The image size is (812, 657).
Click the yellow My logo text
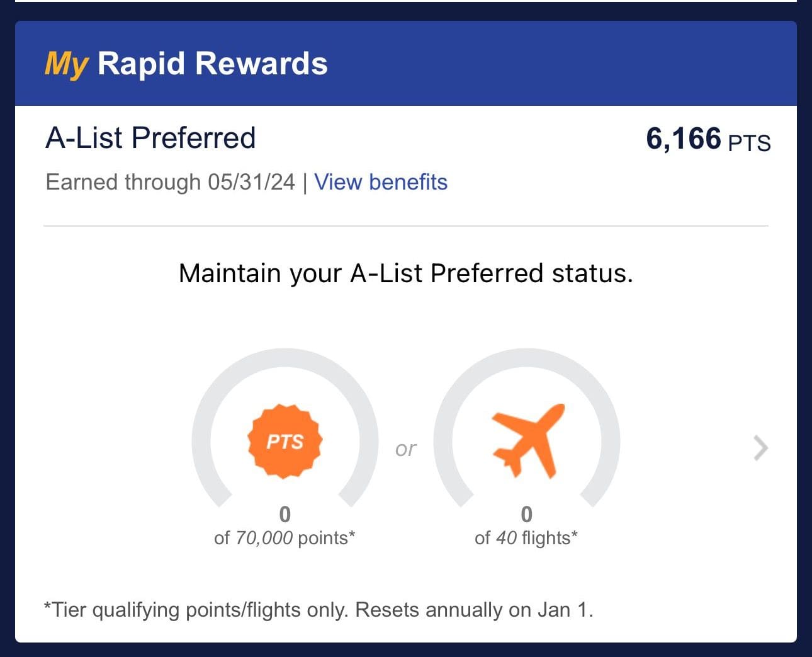[x=65, y=62]
